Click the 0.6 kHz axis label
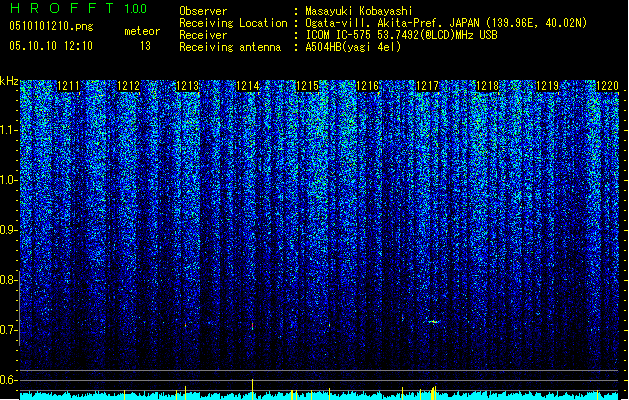 [8, 380]
